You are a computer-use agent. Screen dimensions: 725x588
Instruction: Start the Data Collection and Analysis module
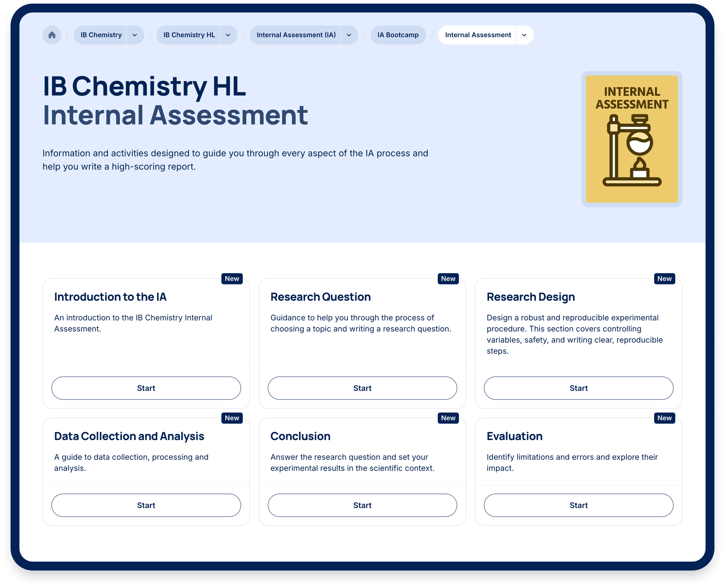tap(146, 505)
